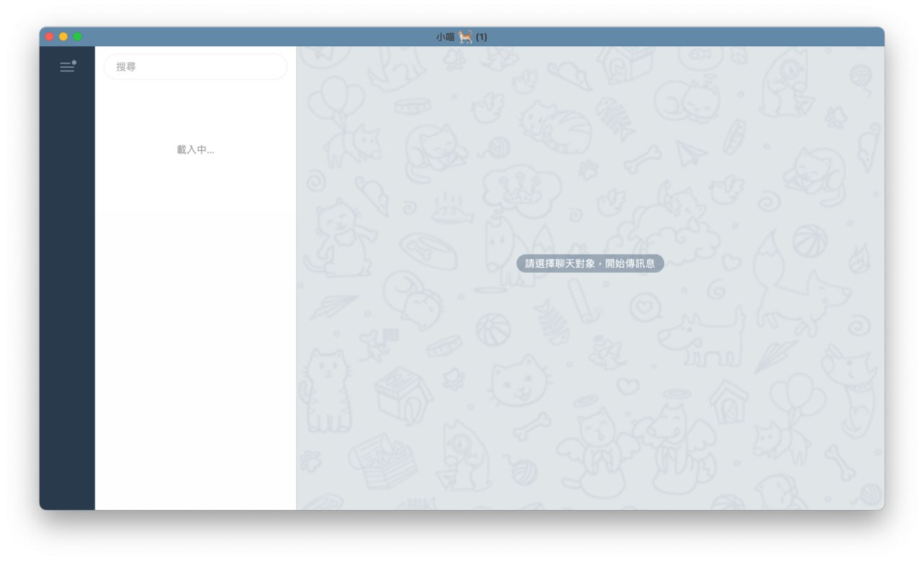Click the (1) unread count in title
This screenshot has width=924, height=562.
(481, 37)
